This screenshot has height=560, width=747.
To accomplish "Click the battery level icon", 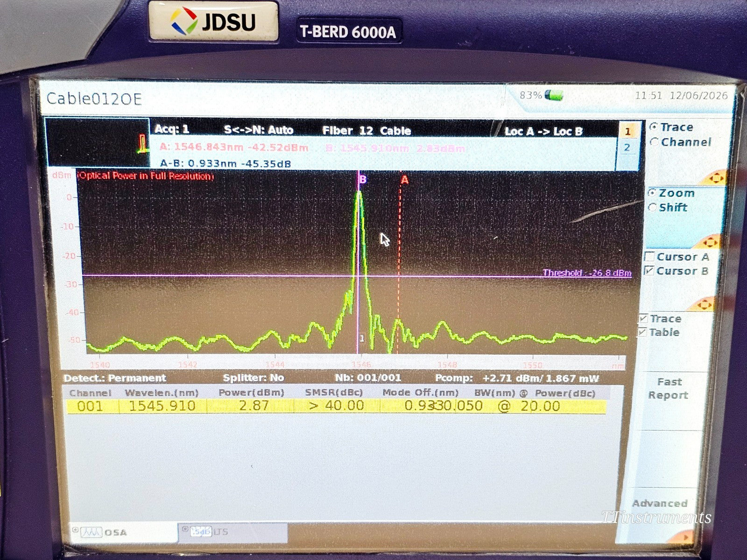I will coord(554,96).
